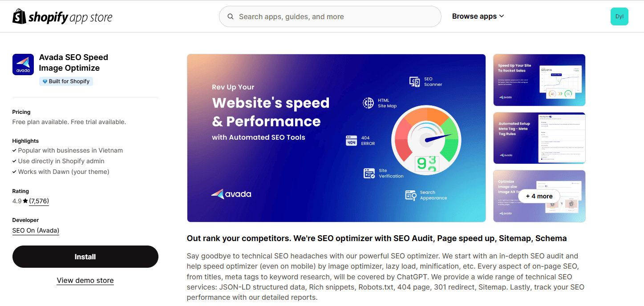Click the Avada SEO Speed Image Optimize title
The height and width of the screenshot is (306, 644).
[x=73, y=63]
